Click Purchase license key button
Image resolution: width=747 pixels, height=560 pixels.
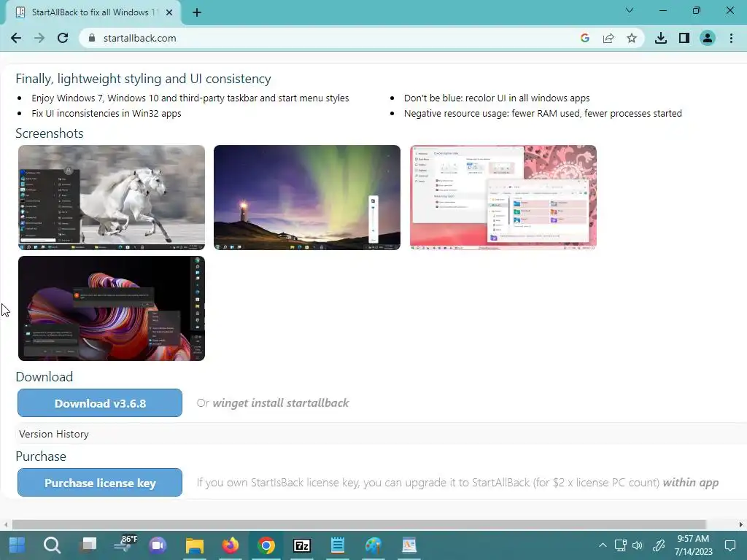tap(100, 483)
